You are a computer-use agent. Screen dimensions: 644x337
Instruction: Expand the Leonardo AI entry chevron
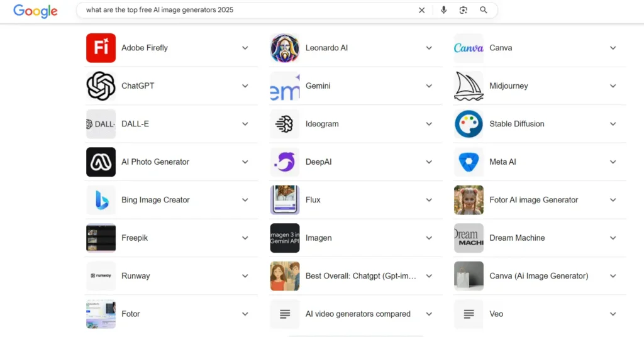429,48
